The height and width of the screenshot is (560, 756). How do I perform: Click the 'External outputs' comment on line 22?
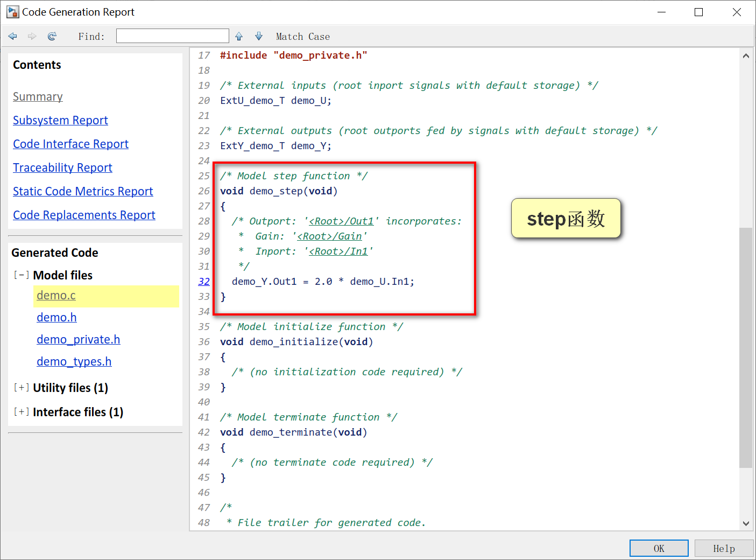(x=439, y=131)
